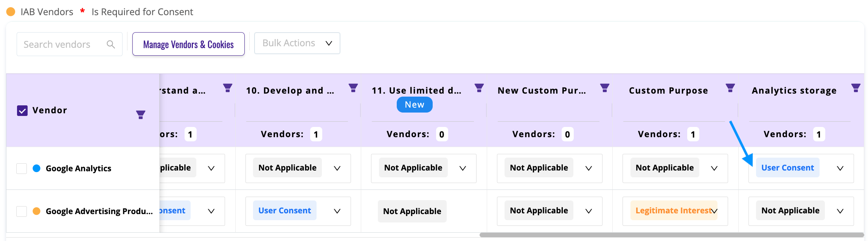Image resolution: width=868 pixels, height=241 pixels.
Task: Filter the '10. Develop and ...' column
Action: pyautogui.click(x=353, y=88)
